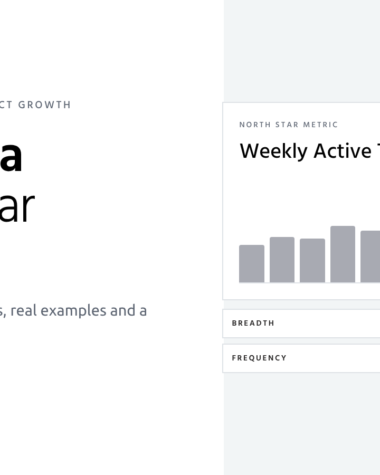This screenshot has height=475, width=380.
Task: Click the third bar of the chart
Action: click(x=312, y=260)
